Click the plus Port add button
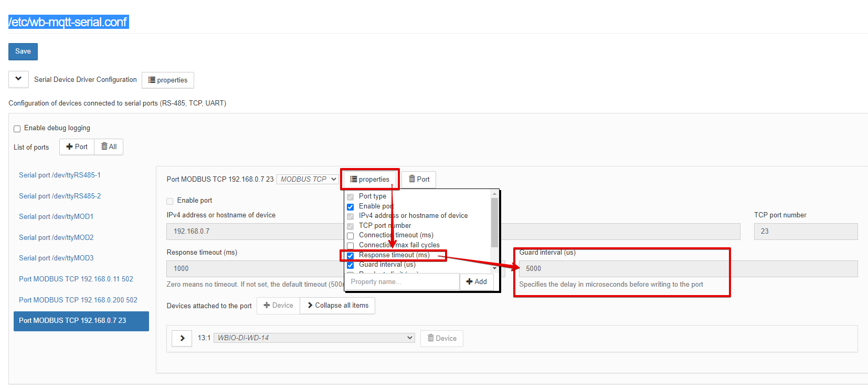 click(77, 147)
